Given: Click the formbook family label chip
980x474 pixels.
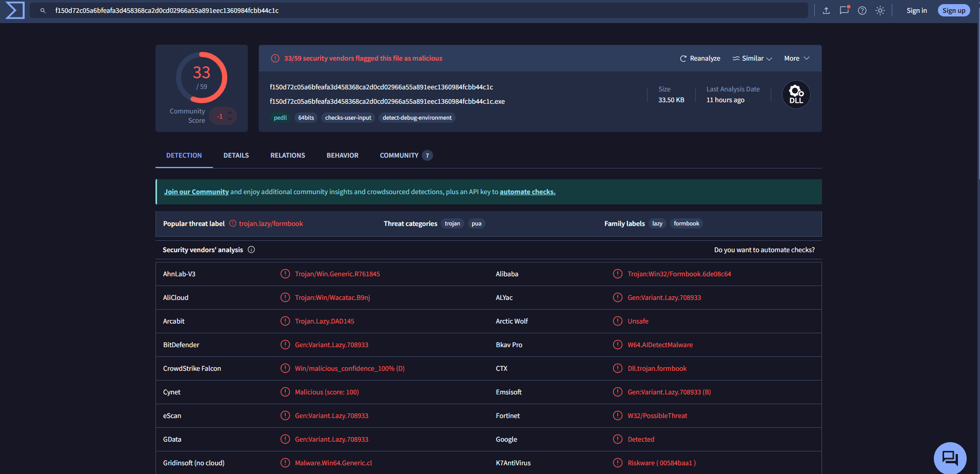Looking at the screenshot, I should 687,223.
